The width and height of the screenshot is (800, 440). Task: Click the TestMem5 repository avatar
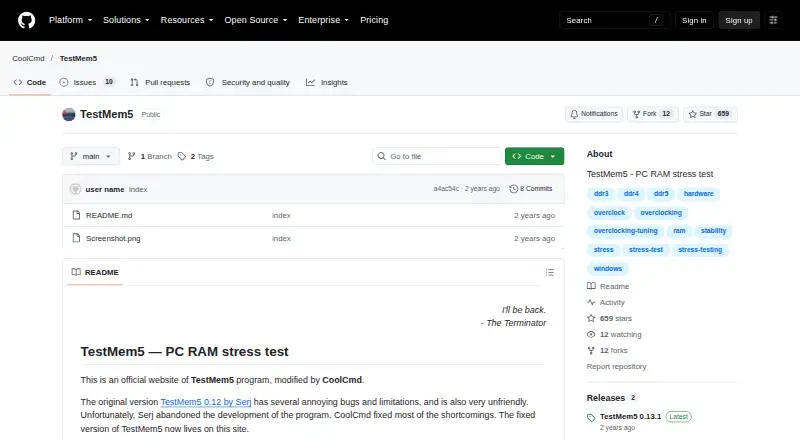point(69,114)
